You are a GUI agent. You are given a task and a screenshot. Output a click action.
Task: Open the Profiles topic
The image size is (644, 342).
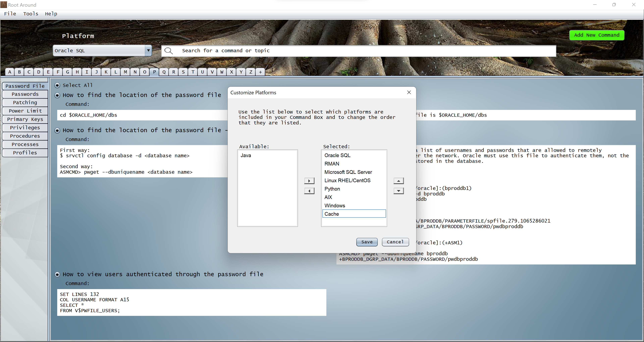pos(25,153)
